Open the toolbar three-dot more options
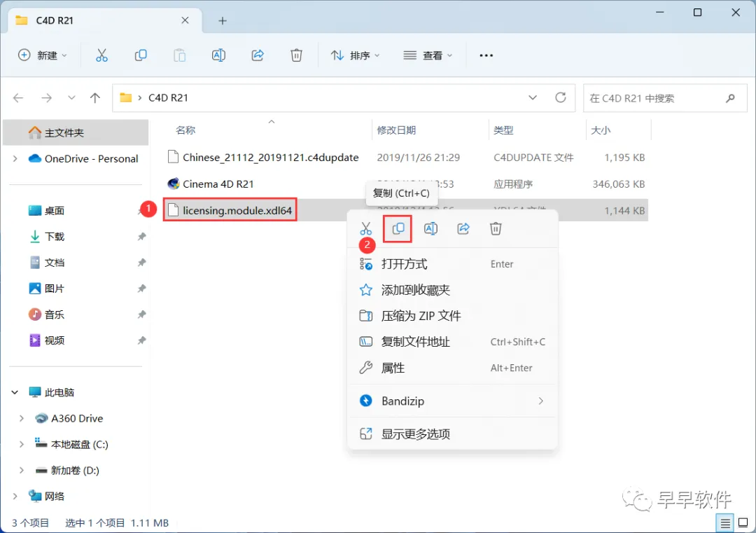 click(x=486, y=55)
